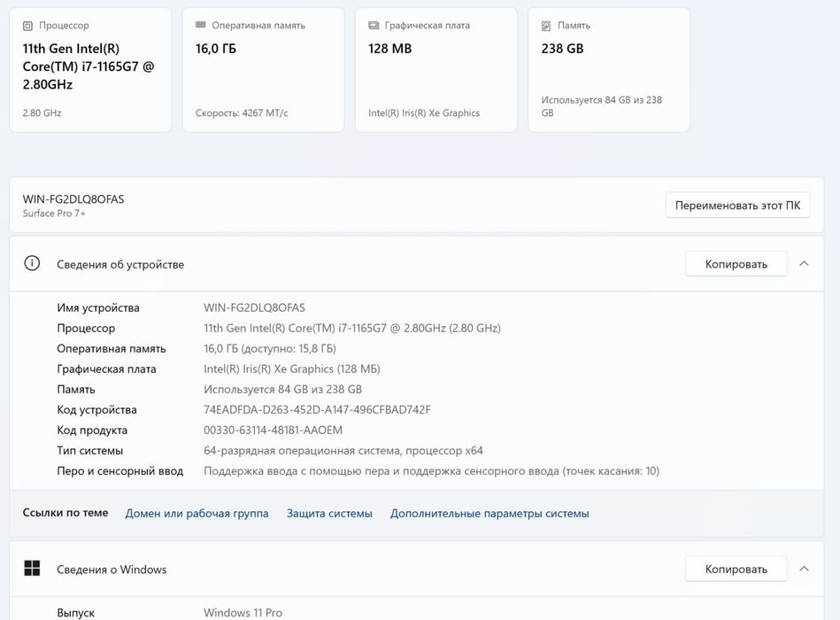840x620 pixels.
Task: Select the device name WIN-FG2DLQ8OFAS value
Action: pos(254,307)
